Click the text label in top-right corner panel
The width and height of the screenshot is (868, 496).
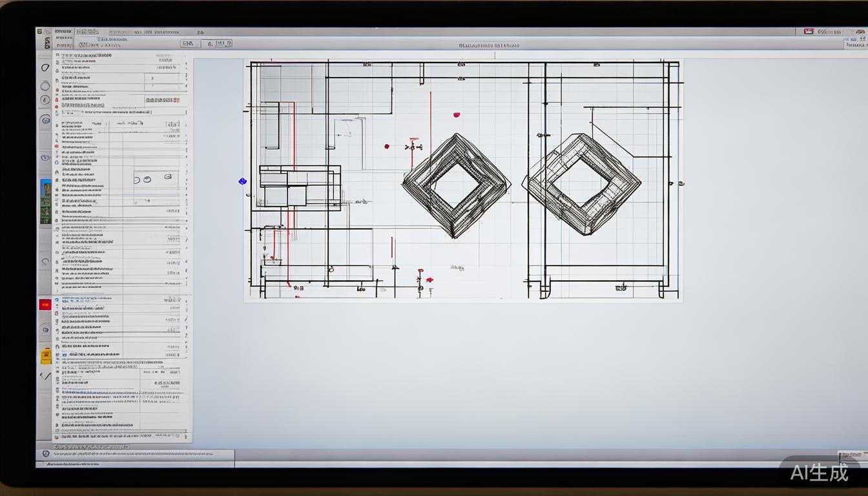point(855,45)
